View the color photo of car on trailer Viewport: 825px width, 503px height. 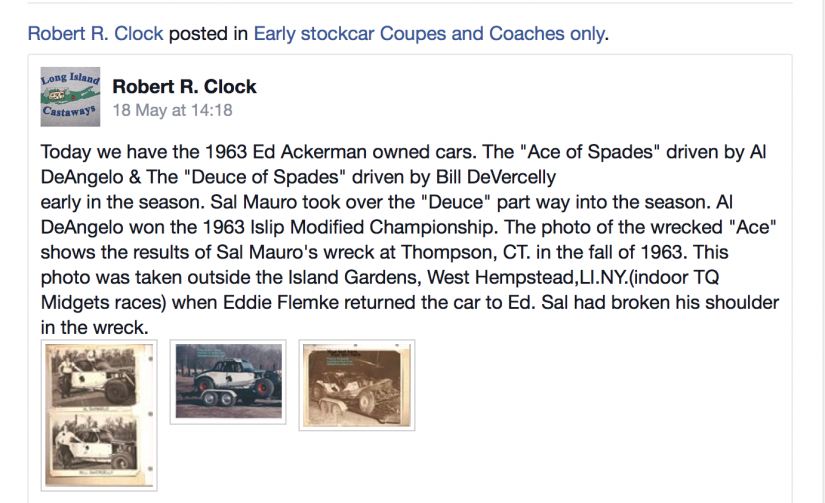(228, 381)
